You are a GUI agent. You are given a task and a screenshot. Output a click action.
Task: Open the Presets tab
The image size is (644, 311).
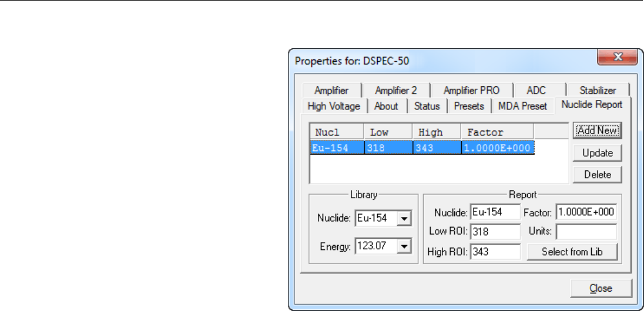pos(469,106)
